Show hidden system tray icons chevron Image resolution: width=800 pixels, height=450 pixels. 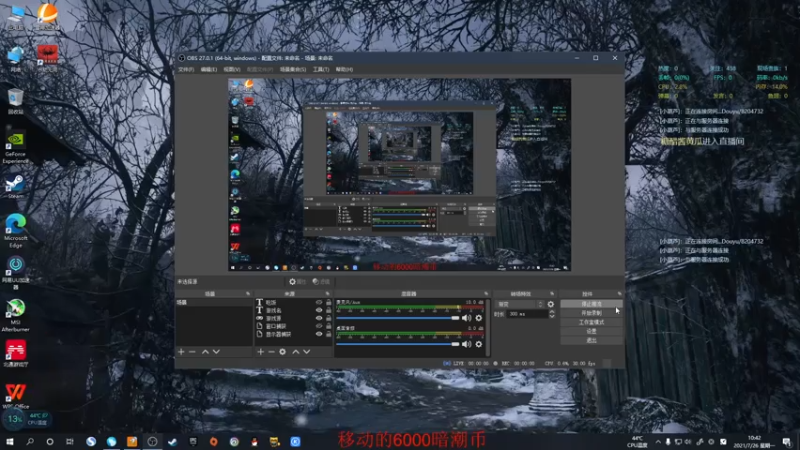(x=658, y=442)
